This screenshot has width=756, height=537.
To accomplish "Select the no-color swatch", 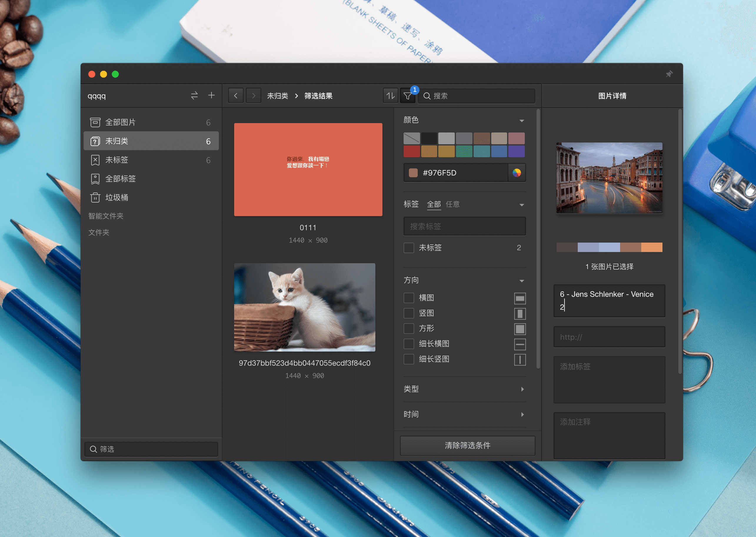I will click(x=412, y=139).
